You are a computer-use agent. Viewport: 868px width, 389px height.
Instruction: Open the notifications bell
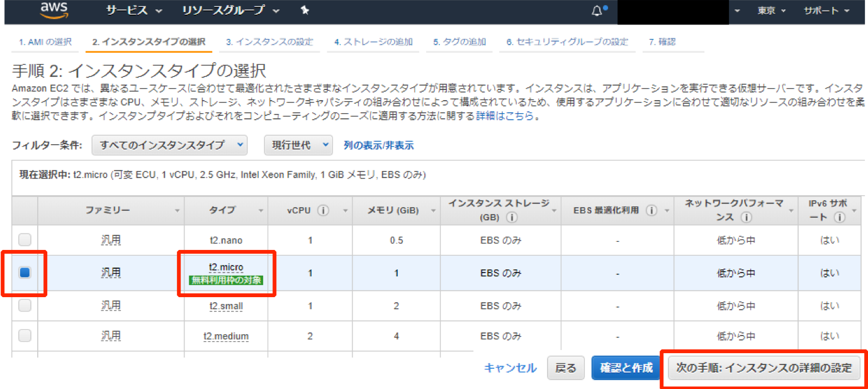click(x=597, y=11)
